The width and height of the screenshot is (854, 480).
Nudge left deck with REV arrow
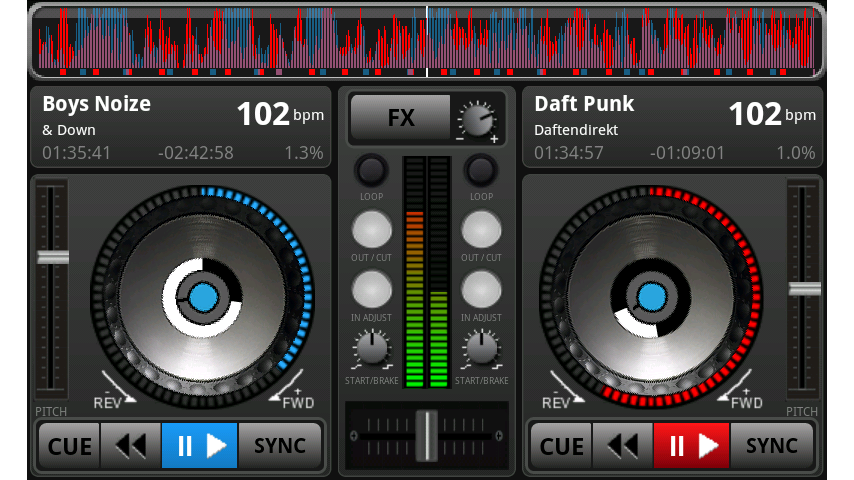(x=117, y=388)
